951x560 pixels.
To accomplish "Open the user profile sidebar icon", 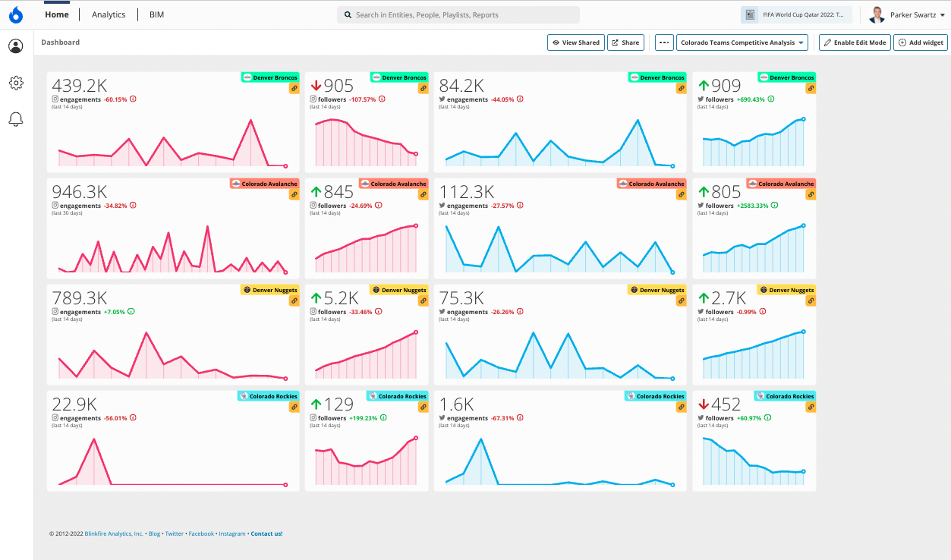I will coord(16,46).
